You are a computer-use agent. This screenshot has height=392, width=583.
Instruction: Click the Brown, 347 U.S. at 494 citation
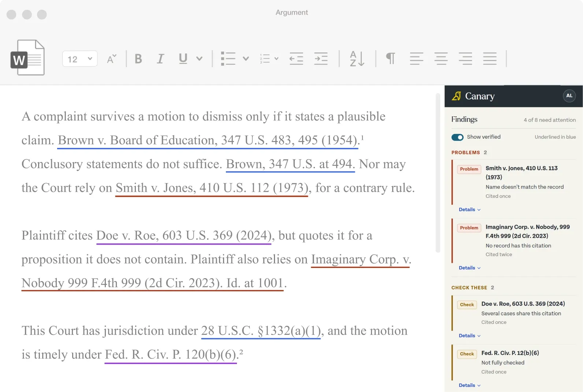click(x=290, y=164)
